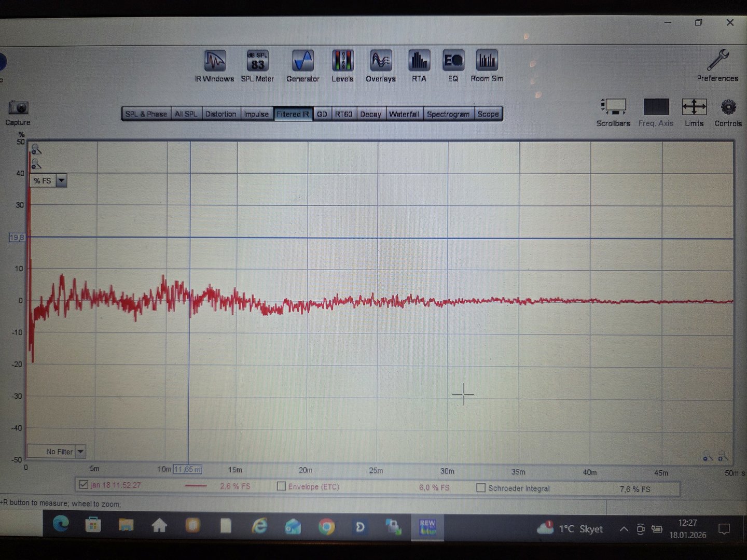Image resolution: width=747 pixels, height=560 pixels.
Task: Open the weather widget showing 1°C Skyet
Action: [570, 528]
